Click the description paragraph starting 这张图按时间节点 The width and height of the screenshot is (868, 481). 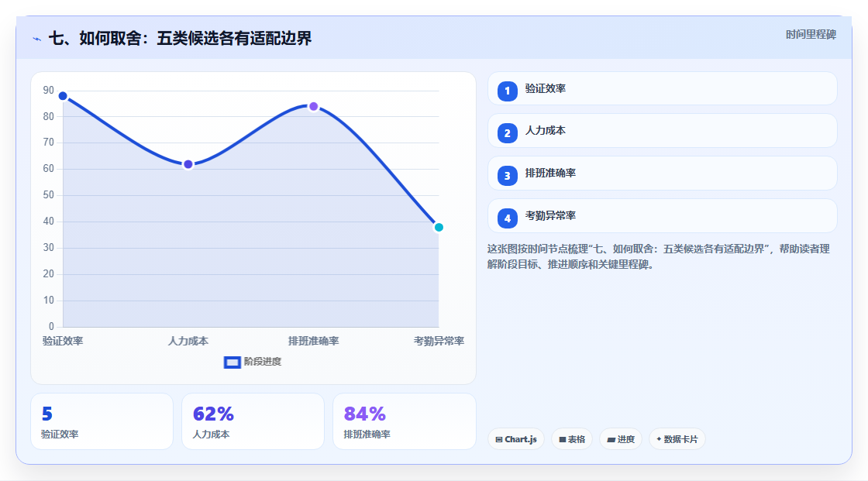[x=659, y=256]
